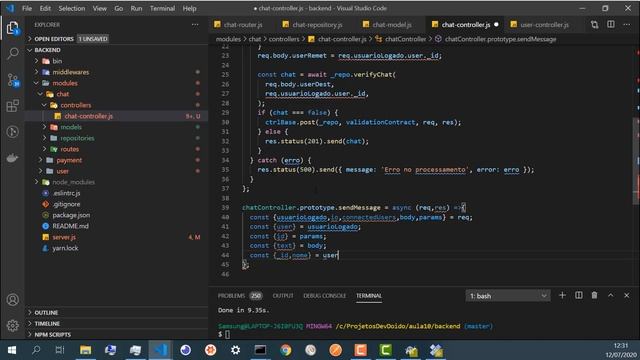Viewport: 640px width, 360px height.
Task: Switch to chat-model.js tab
Action: [x=391, y=24]
